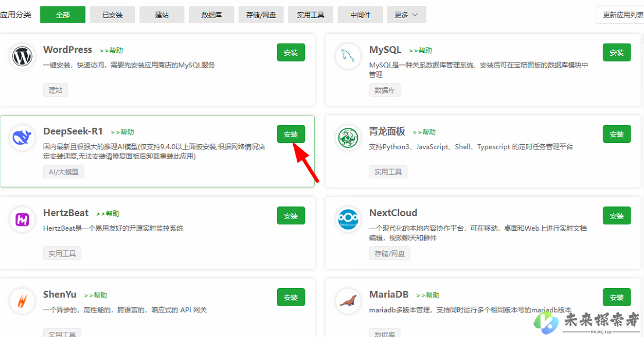Click the 建站 tag under WordPress
Screen dimensions: 644x337
(55, 90)
